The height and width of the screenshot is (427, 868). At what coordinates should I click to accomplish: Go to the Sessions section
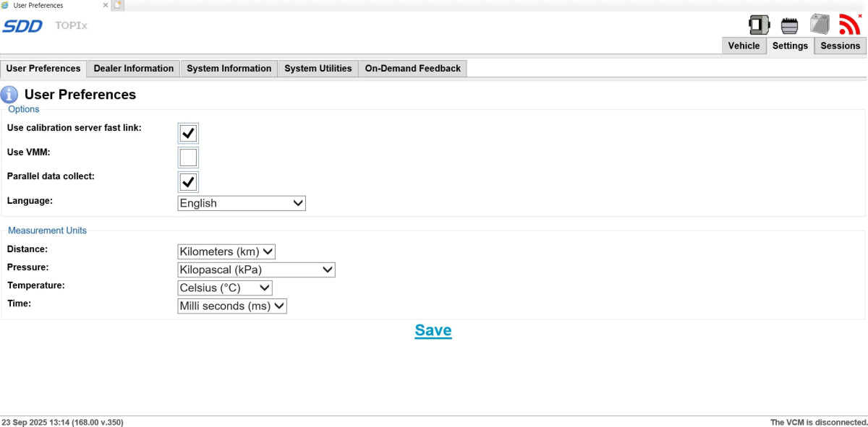tap(840, 46)
